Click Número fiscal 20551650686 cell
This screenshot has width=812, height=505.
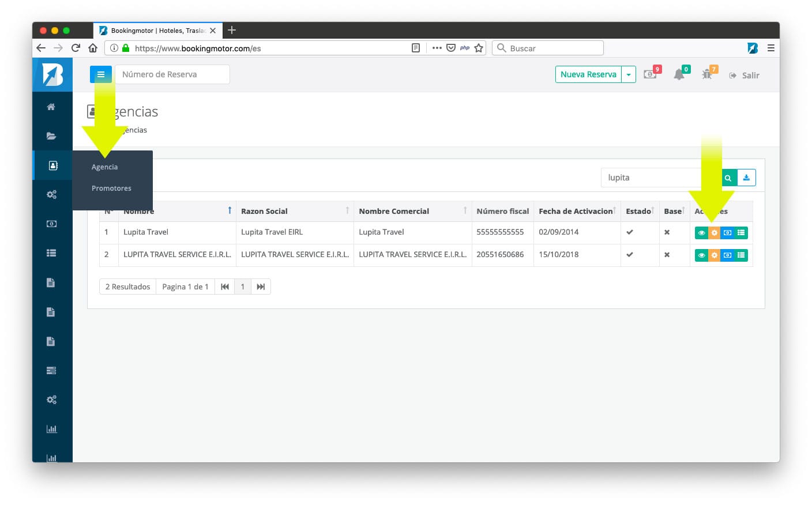(x=503, y=255)
